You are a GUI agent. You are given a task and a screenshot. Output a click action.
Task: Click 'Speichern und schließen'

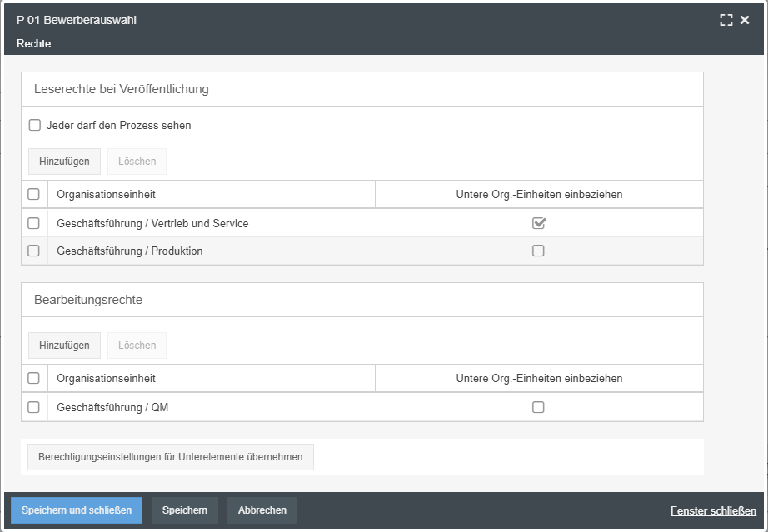click(77, 510)
